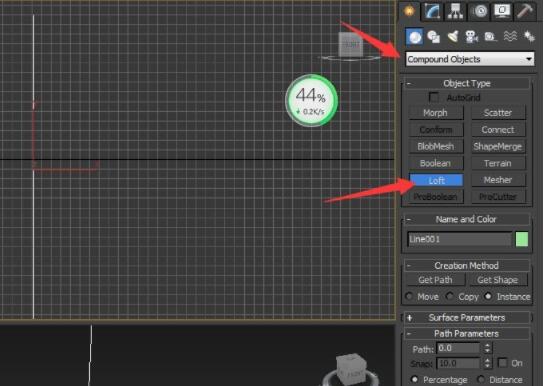Click the highlighted Loft button

click(436, 180)
